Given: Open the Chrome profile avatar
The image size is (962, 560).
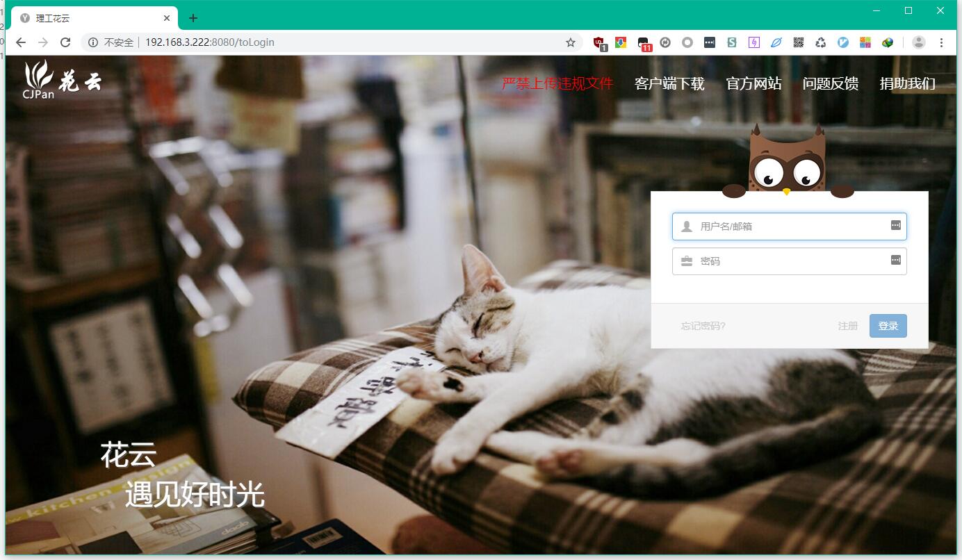Looking at the screenshot, I should click(918, 42).
